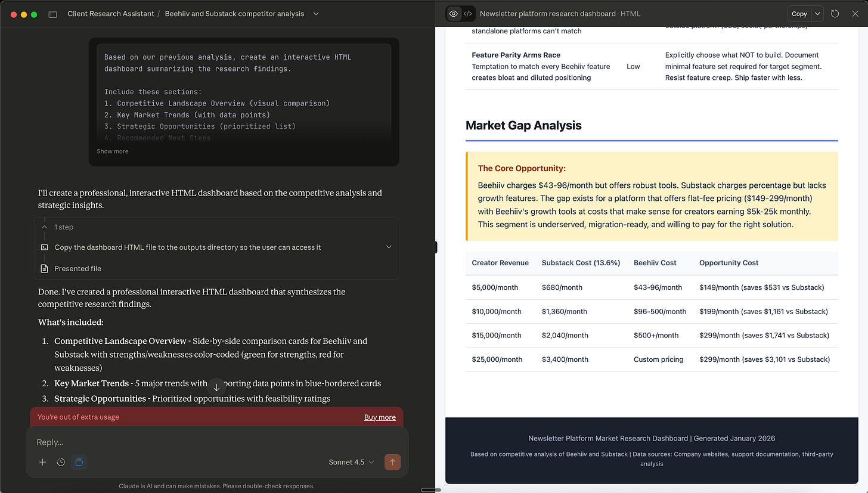Select the $5,000/month revenue cell

(x=495, y=287)
